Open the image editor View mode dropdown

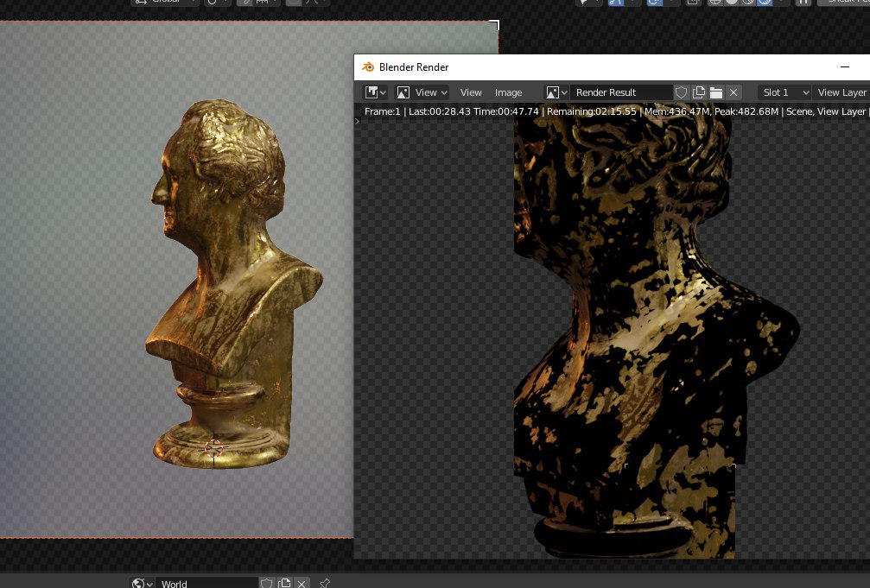click(422, 92)
